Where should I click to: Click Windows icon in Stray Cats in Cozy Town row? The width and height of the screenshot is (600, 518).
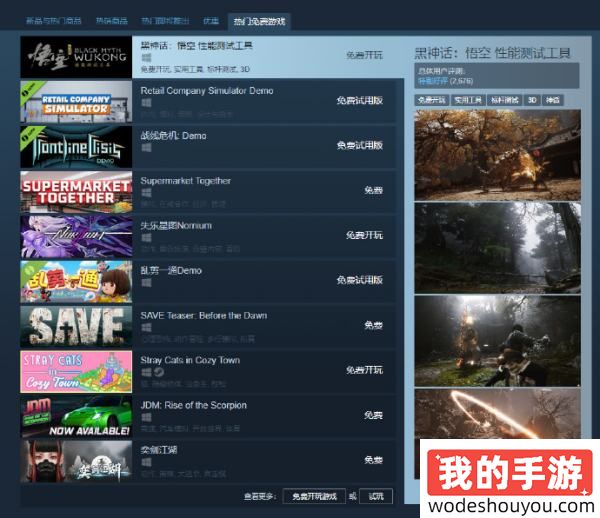146,372
